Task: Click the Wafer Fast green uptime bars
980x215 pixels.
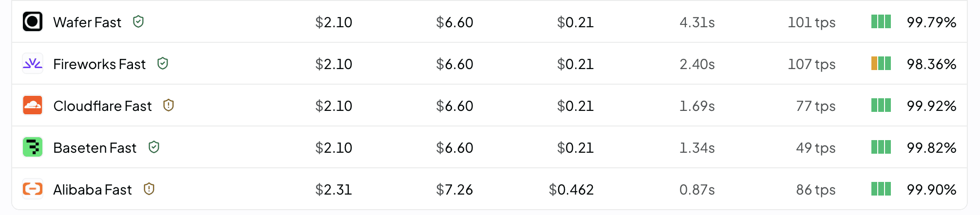Action: [x=881, y=21]
